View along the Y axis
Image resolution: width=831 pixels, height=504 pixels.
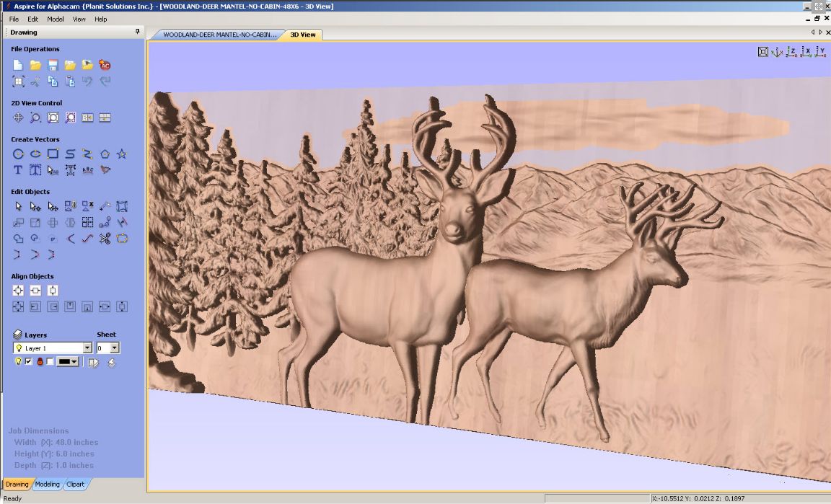tap(820, 51)
